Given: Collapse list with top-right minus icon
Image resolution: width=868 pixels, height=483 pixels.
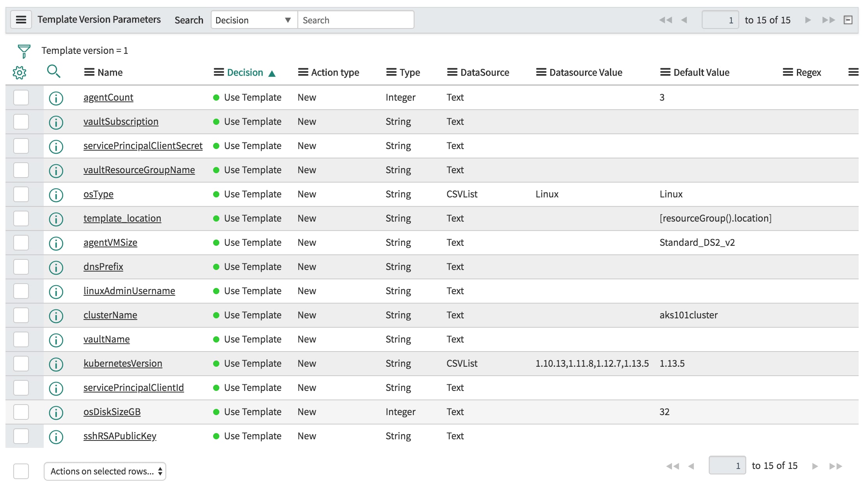Looking at the screenshot, I should pos(848,20).
